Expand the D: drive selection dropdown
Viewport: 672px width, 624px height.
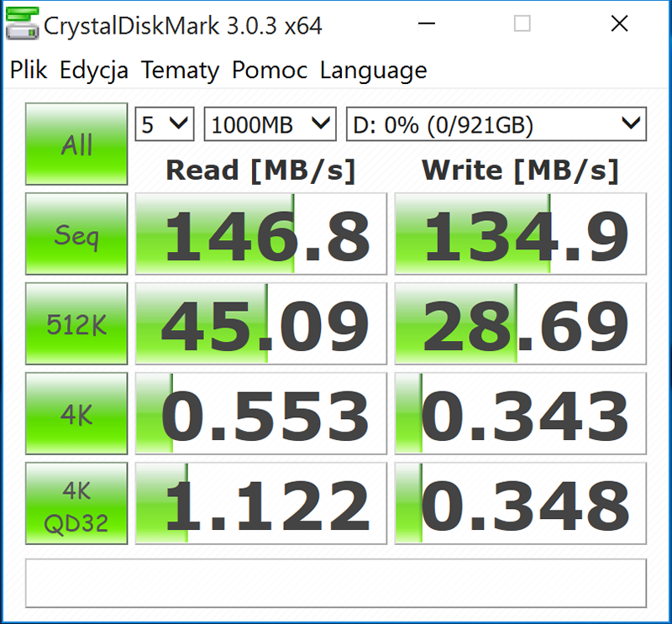click(496, 123)
